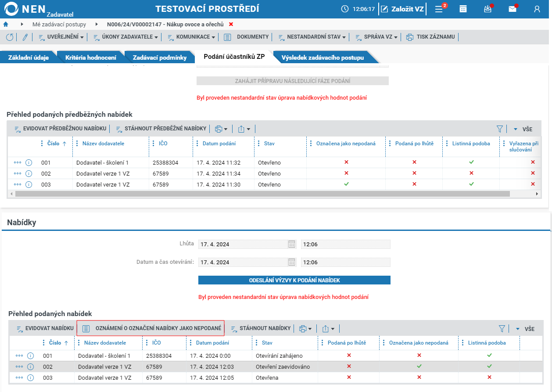
Task: Click the horizontal scrollbar of preliminary offers table
Action: coord(262,194)
